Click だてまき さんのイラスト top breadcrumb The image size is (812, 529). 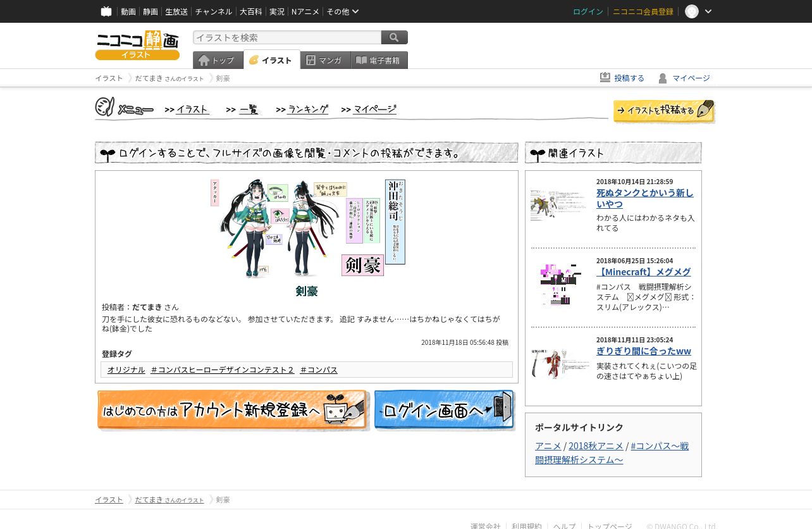click(x=169, y=78)
